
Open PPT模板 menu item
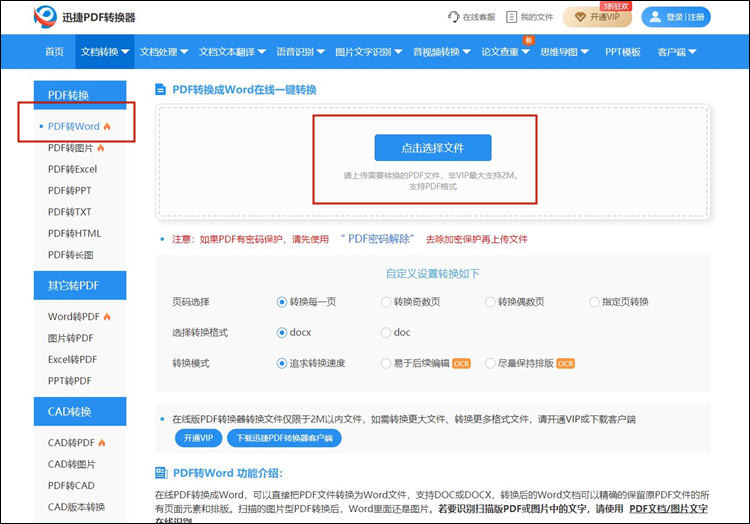622,52
